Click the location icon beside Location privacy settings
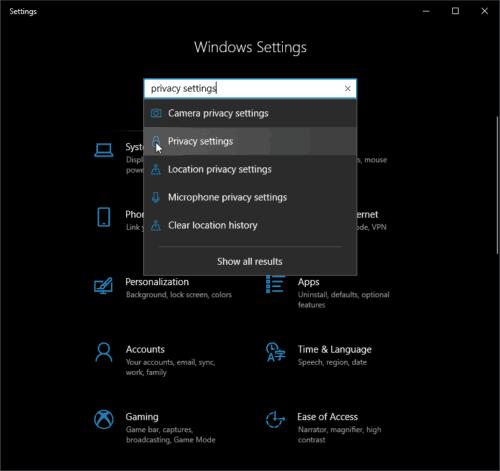 [156, 169]
